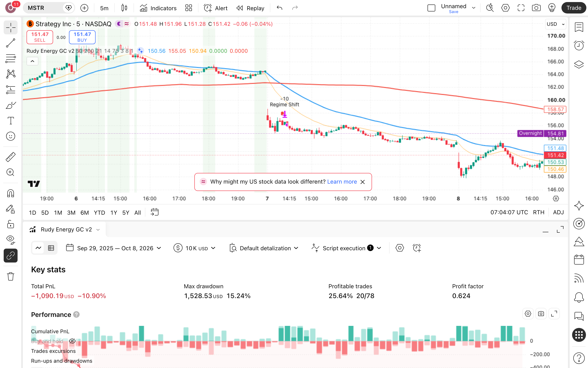Switch to the list of trades table view

click(x=51, y=248)
